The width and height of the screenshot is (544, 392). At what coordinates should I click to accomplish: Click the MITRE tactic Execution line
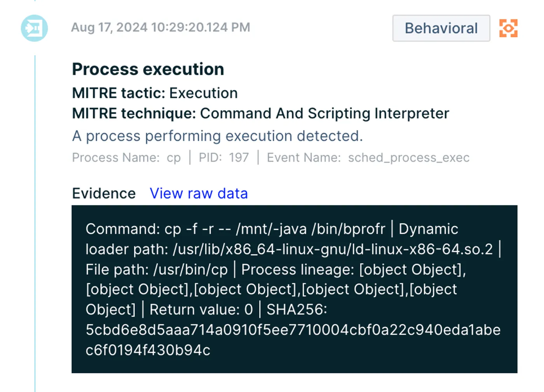click(x=155, y=93)
